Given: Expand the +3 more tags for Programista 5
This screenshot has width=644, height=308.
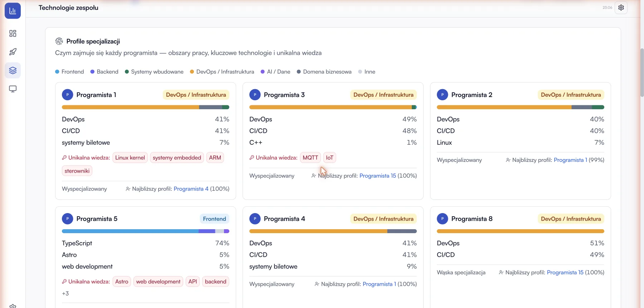Looking at the screenshot, I should click(65, 293).
